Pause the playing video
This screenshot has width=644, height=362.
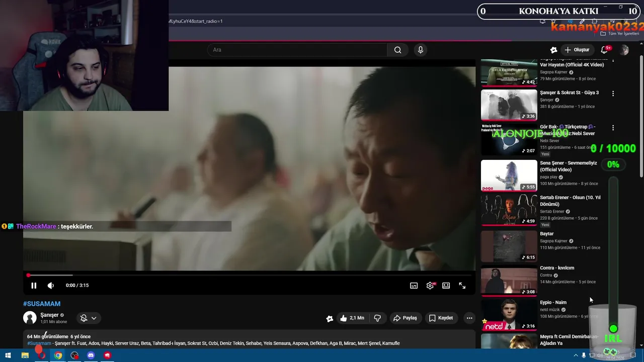(x=34, y=286)
